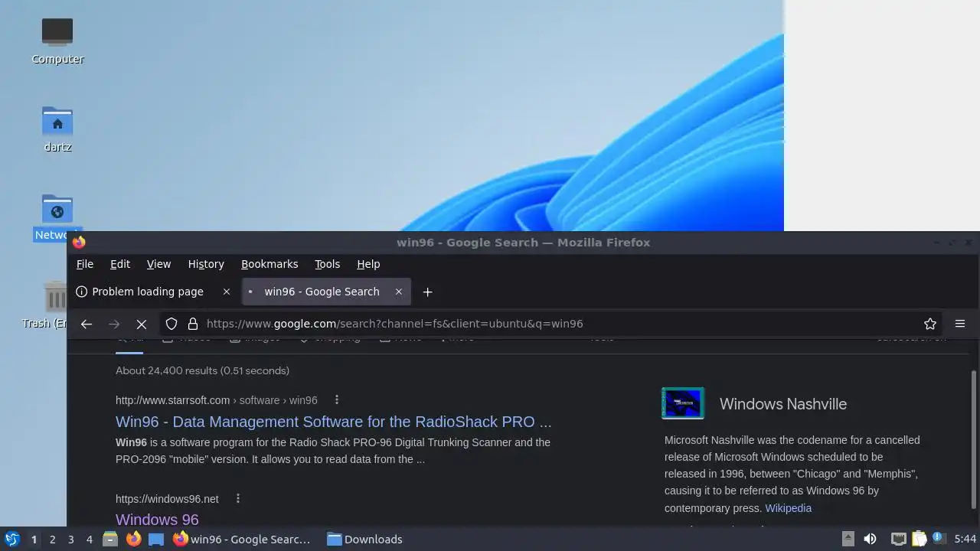Follow the Wikipedia link in the knowledge panel
980x551 pixels.
pyautogui.click(x=788, y=508)
